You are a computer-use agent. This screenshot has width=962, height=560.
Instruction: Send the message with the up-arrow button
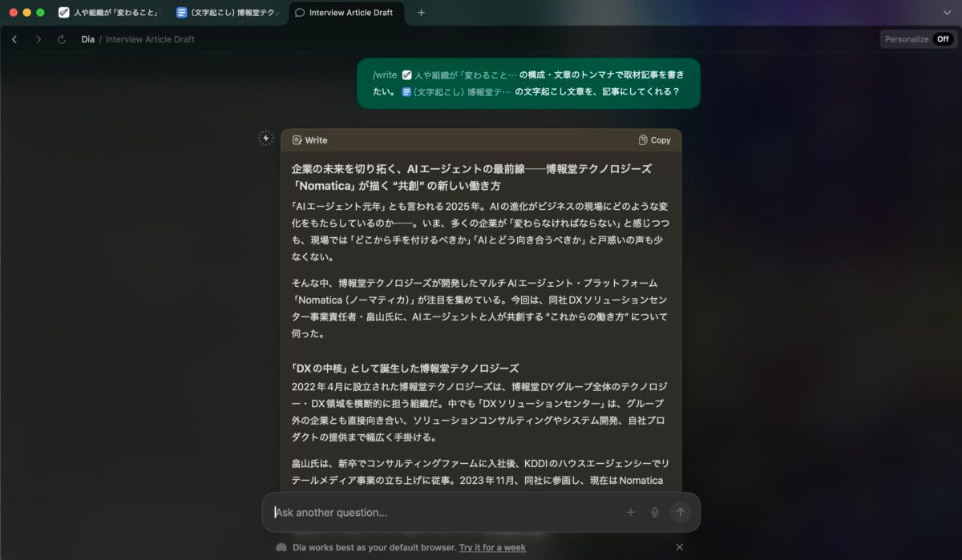click(x=681, y=512)
